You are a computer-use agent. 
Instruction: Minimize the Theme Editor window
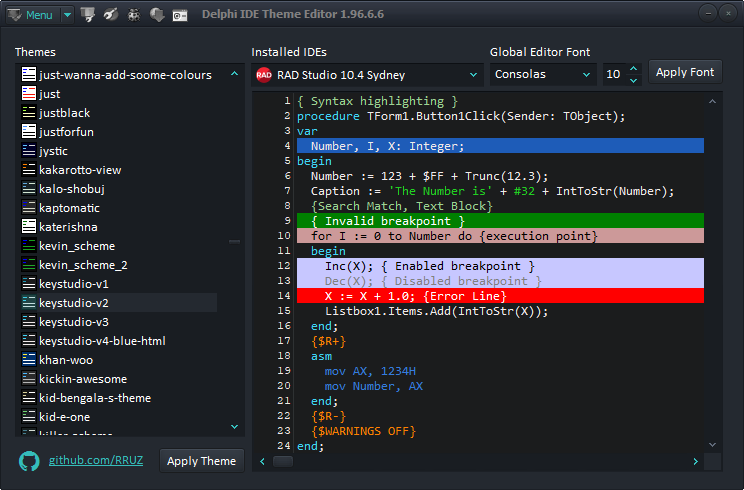708,14
